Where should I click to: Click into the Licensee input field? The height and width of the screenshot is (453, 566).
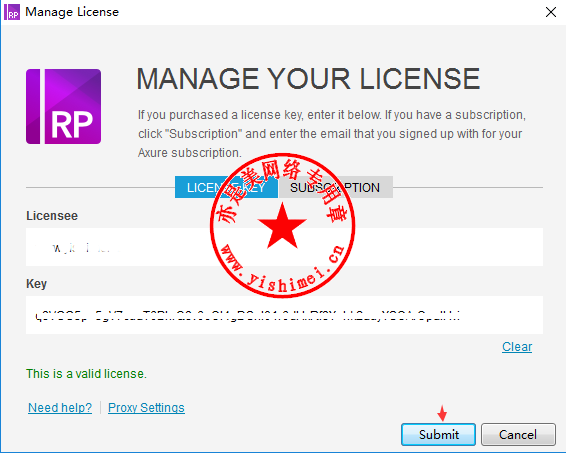tap(284, 247)
